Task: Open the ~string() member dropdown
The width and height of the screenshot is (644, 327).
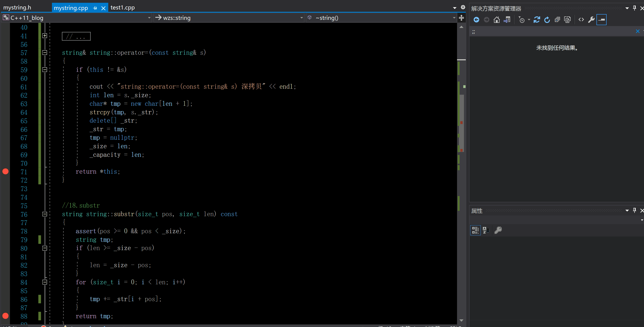Action: pyautogui.click(x=454, y=18)
